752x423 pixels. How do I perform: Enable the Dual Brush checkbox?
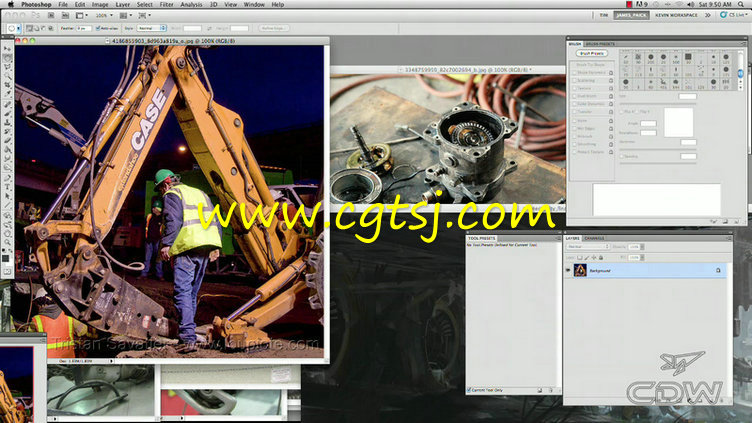(574, 96)
